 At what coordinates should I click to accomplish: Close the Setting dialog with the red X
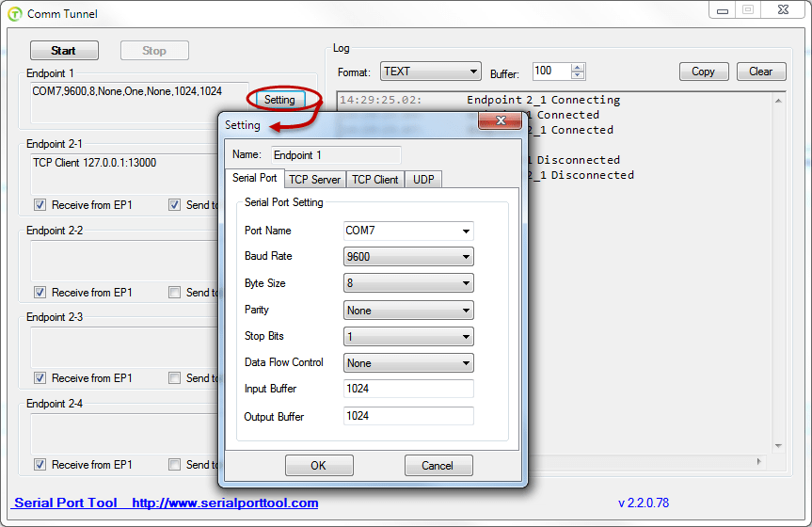point(500,120)
